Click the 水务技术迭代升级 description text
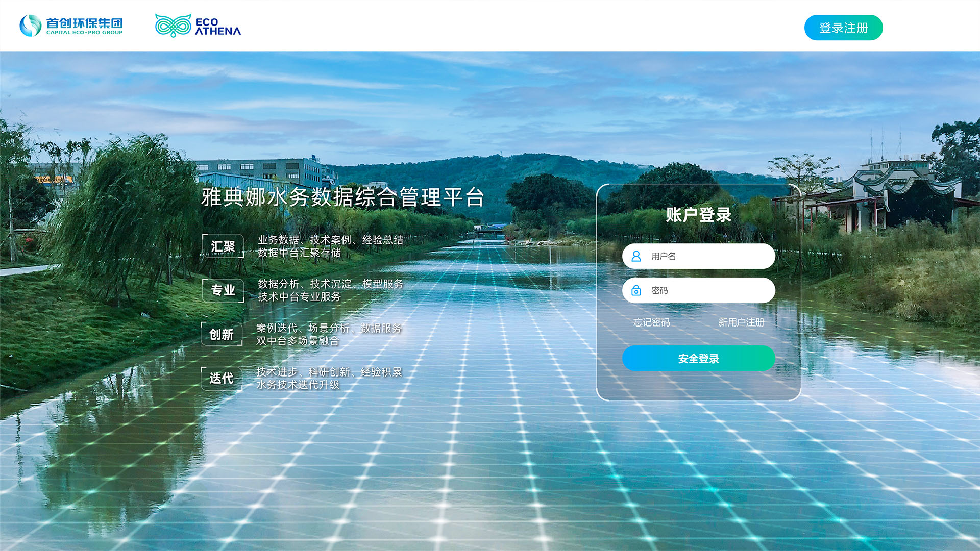 [298, 385]
